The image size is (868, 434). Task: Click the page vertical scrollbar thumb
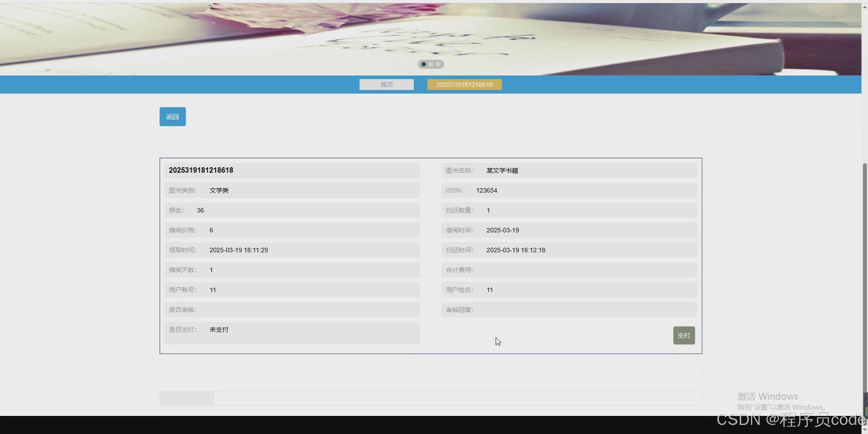click(865, 289)
